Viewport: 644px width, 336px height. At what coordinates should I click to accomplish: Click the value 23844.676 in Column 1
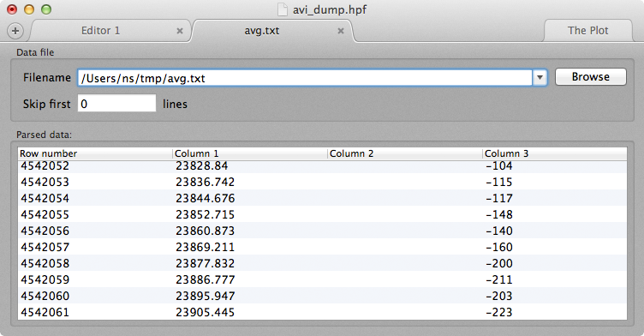pyautogui.click(x=205, y=198)
